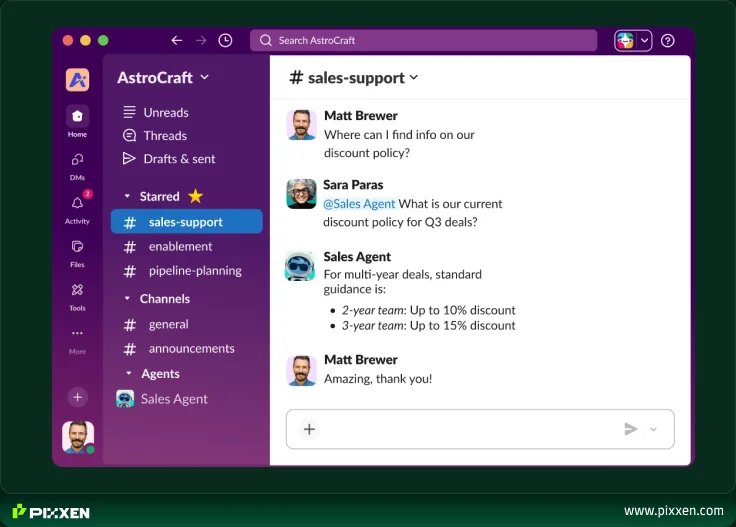Click '2-year team: Up to 10% discount' text

(428, 310)
